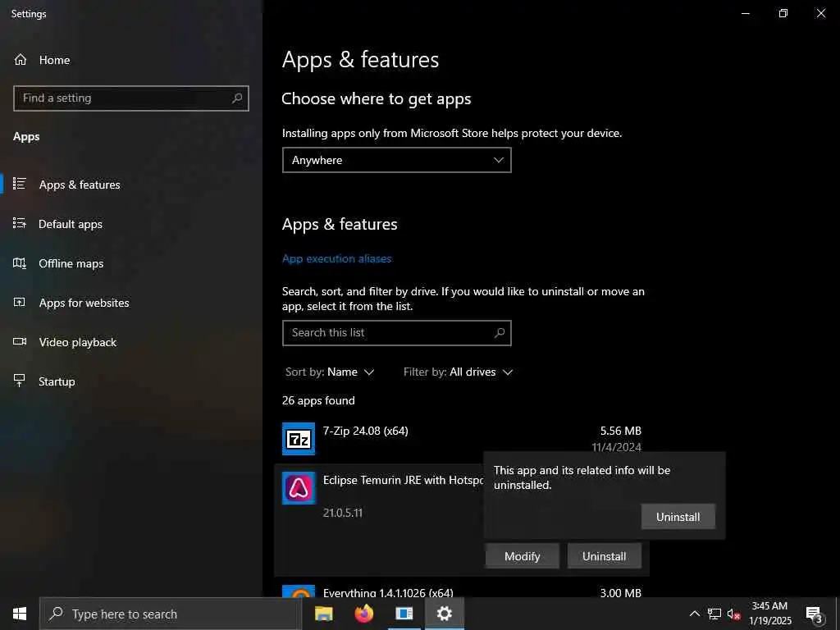Click the Find a setting search box
840x630 pixels.
coord(130,98)
